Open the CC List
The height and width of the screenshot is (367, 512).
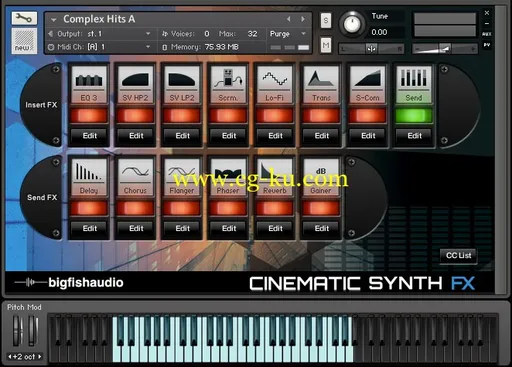pyautogui.click(x=459, y=255)
